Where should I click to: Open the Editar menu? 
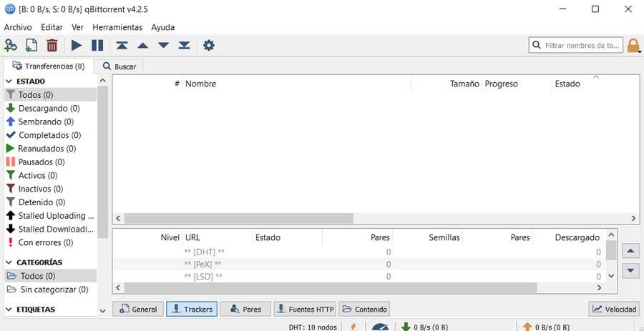click(x=52, y=27)
